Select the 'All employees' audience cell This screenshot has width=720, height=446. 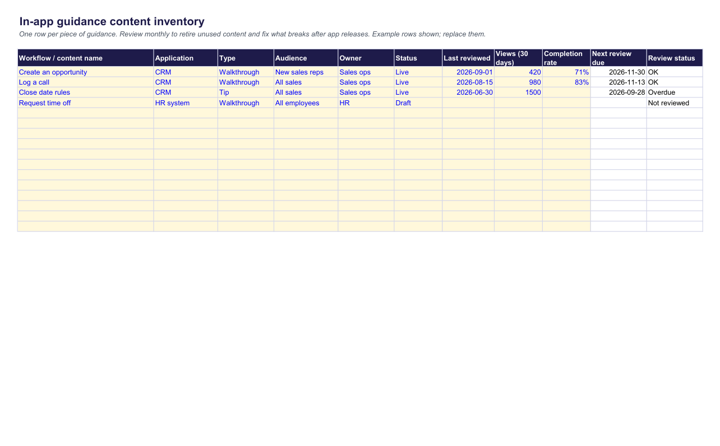[306, 103]
